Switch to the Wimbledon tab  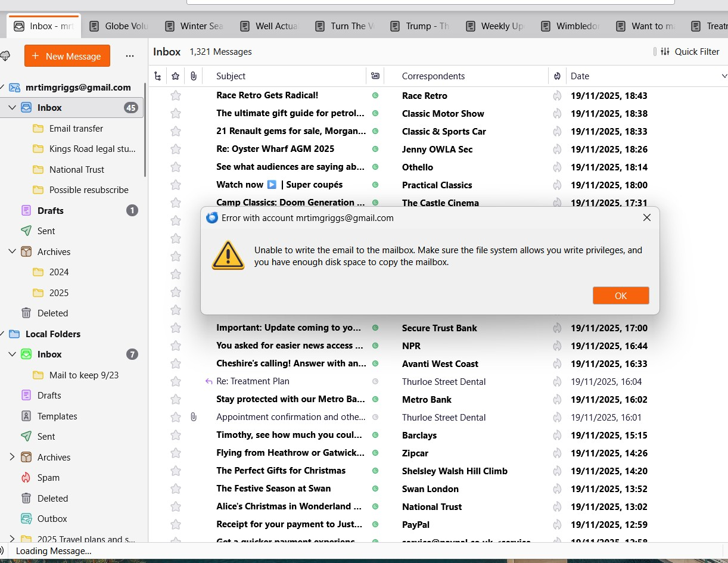coord(570,26)
